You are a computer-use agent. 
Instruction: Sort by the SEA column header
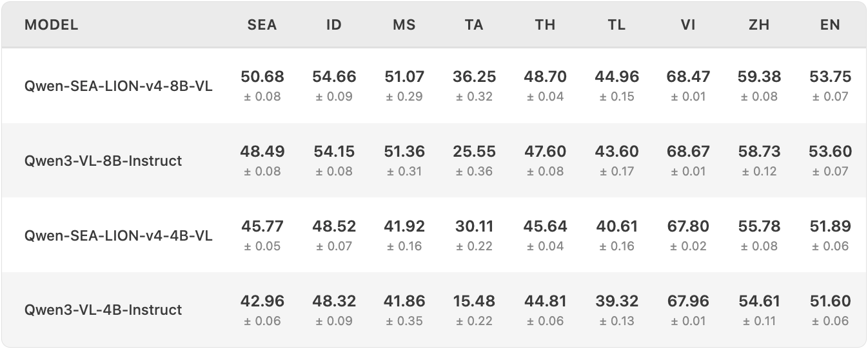coord(262,25)
